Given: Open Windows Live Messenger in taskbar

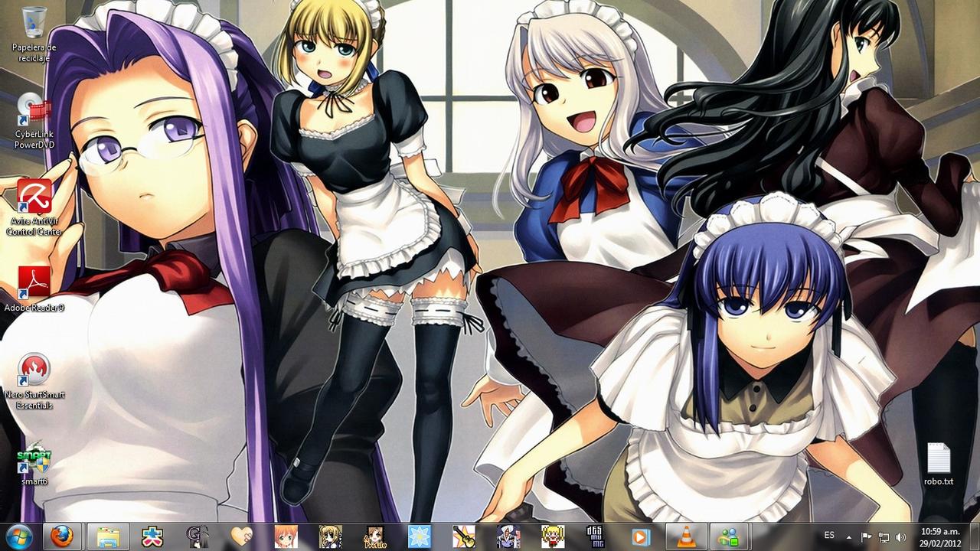Looking at the screenshot, I should coord(724,536).
